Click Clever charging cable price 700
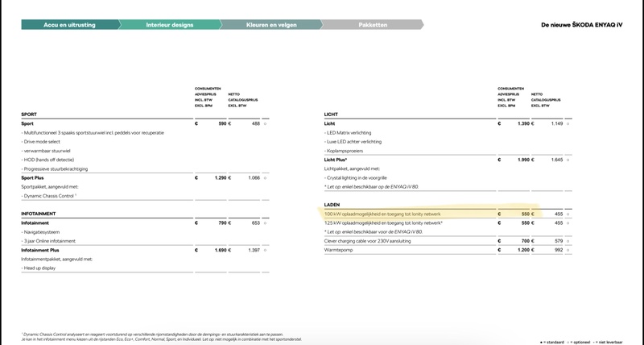644x345 pixels. 526,241
